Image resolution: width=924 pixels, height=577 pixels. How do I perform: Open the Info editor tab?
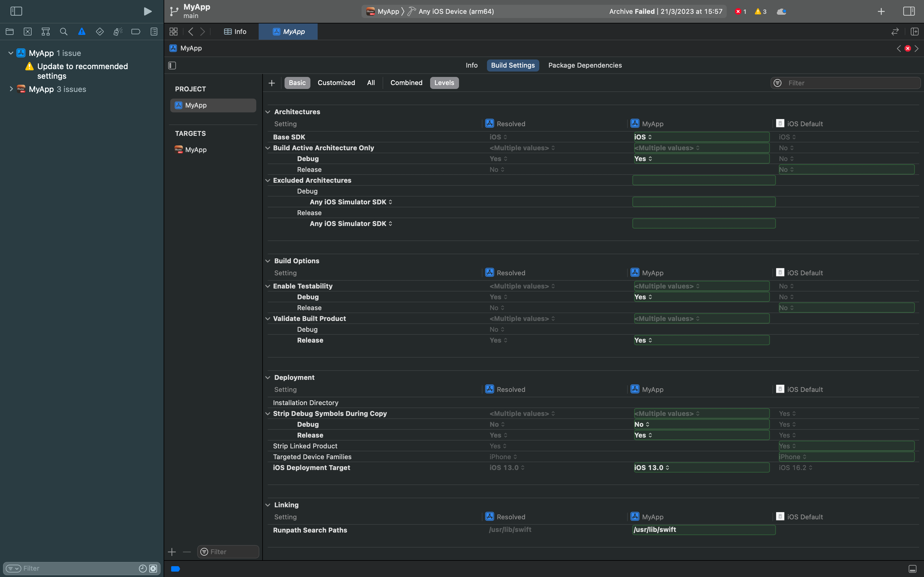[235, 32]
